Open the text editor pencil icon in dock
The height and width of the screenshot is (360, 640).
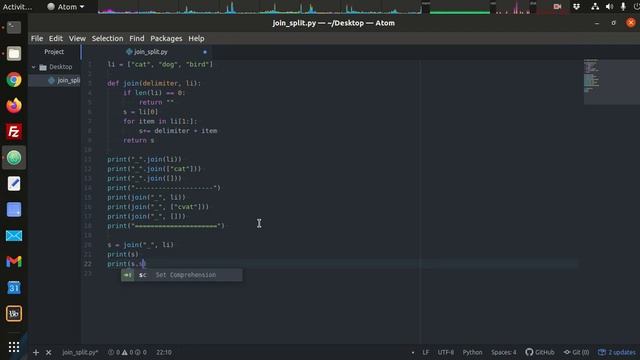click(x=14, y=184)
